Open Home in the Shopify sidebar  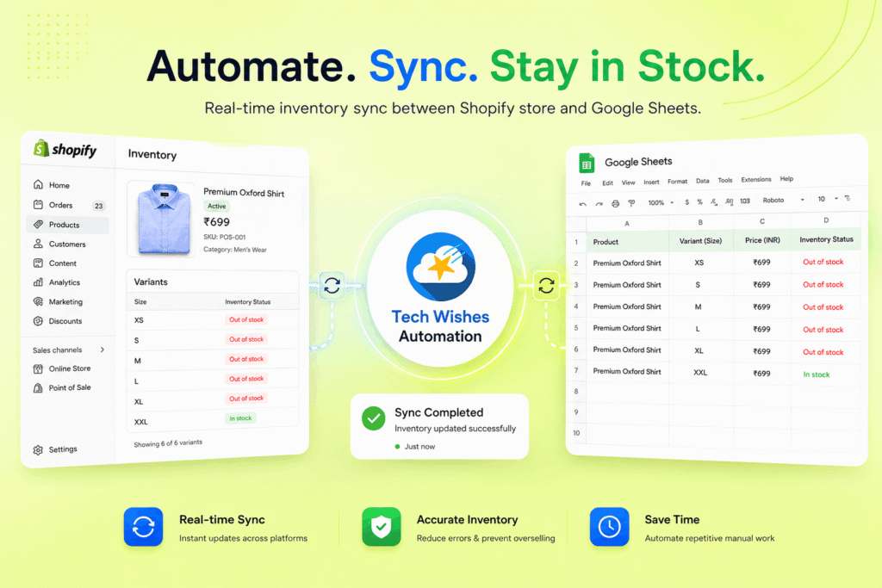(51, 185)
